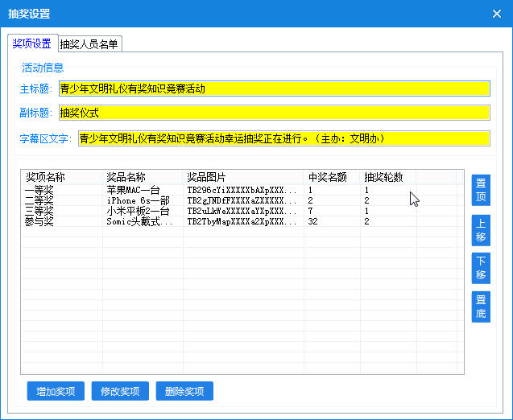Focus the 字幕区文字 input box
The height and width of the screenshot is (420, 513).
point(283,138)
